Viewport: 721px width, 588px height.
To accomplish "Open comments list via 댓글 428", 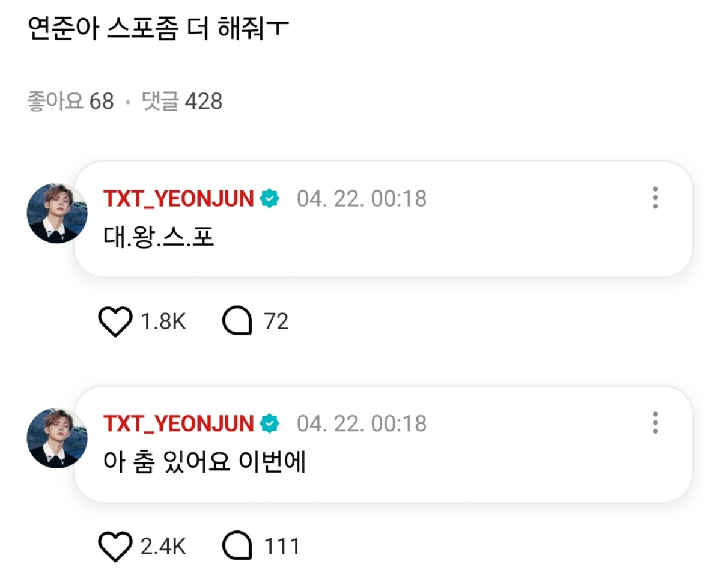I will 181,101.
